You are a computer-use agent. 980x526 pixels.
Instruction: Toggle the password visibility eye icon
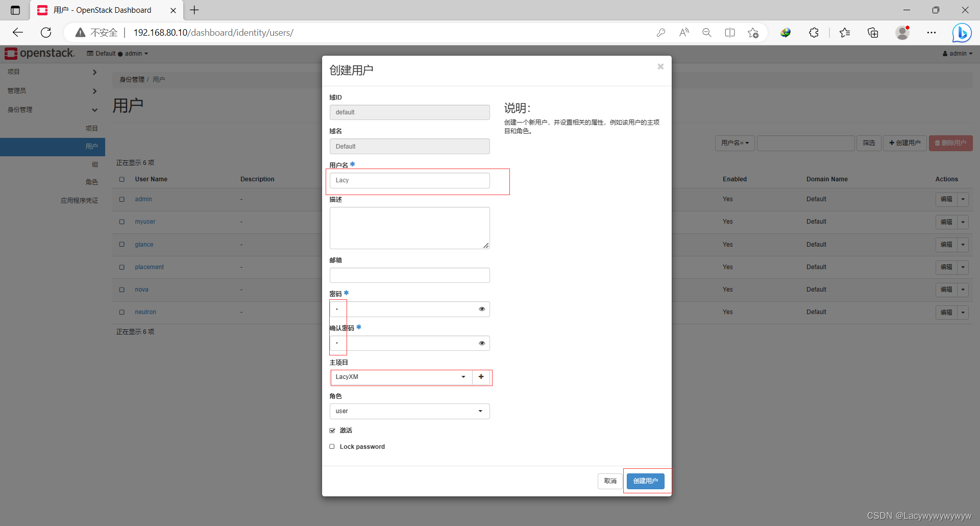click(x=481, y=309)
